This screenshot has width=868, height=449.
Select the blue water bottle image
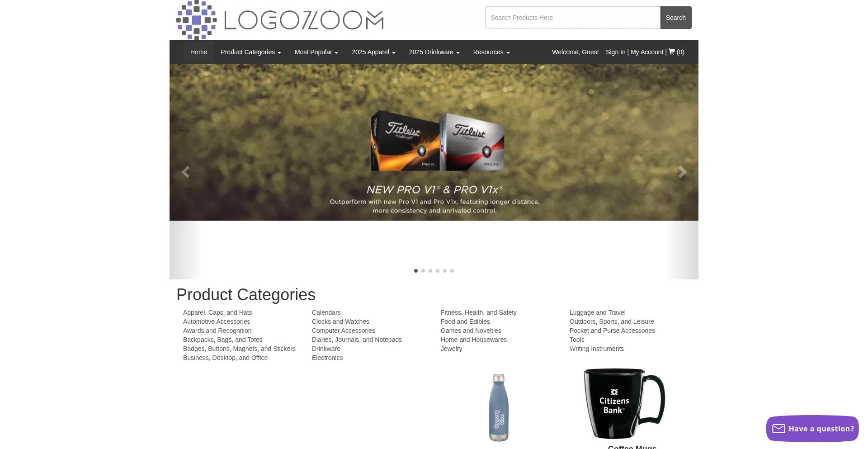499,407
